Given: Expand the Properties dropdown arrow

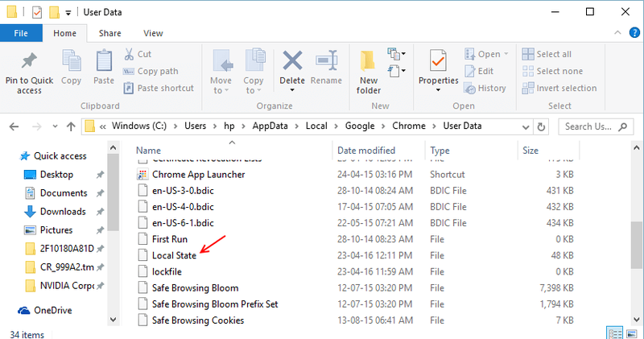Looking at the screenshot, I should point(438,90).
